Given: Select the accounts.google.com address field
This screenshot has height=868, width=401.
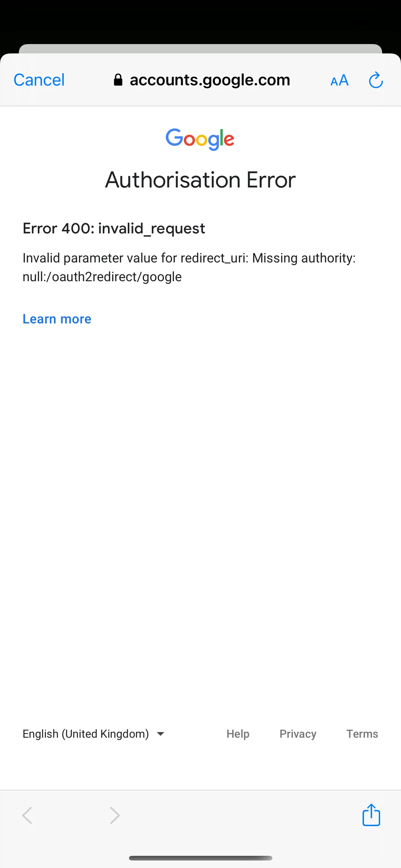Looking at the screenshot, I should pos(202,80).
